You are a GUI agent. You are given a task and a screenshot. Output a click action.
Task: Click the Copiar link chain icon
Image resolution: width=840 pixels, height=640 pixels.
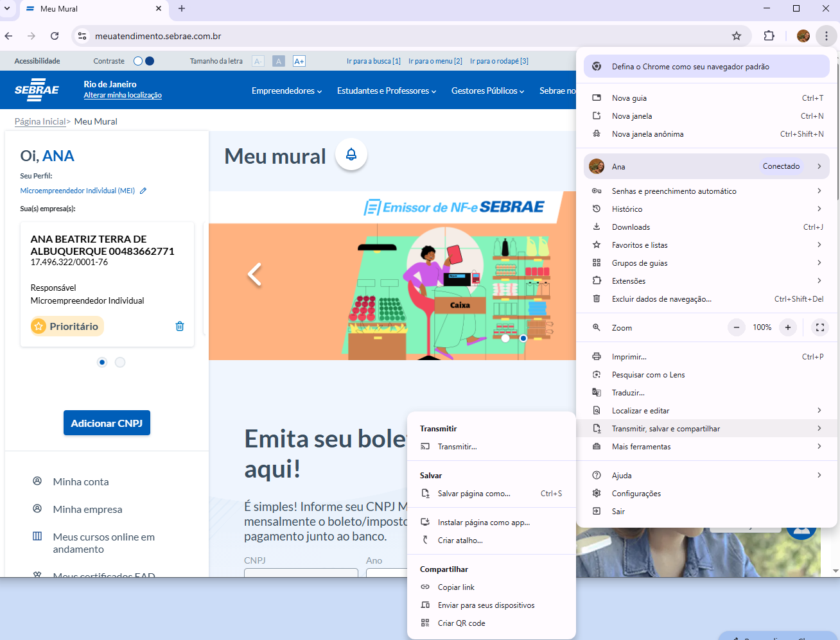coord(425,587)
